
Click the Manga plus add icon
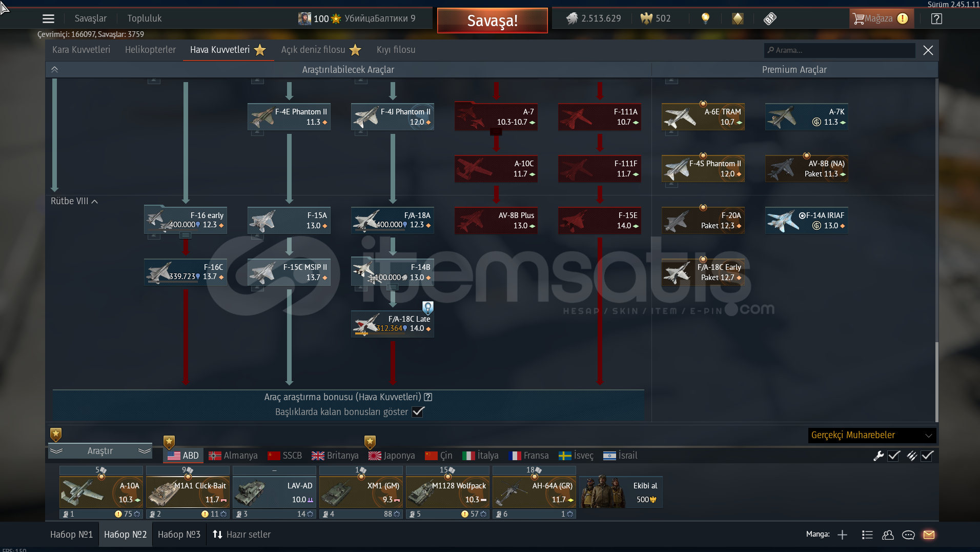pos(842,535)
